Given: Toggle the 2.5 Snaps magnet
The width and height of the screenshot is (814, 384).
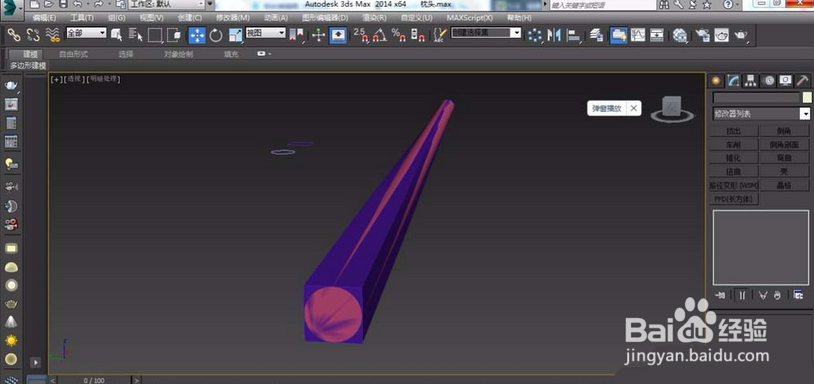Looking at the screenshot, I should (x=361, y=35).
